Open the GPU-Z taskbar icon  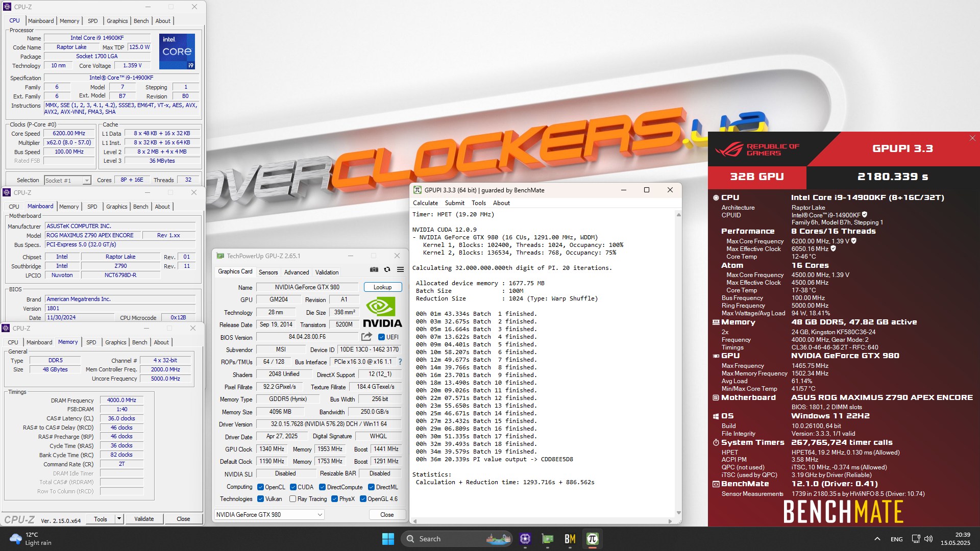548,539
